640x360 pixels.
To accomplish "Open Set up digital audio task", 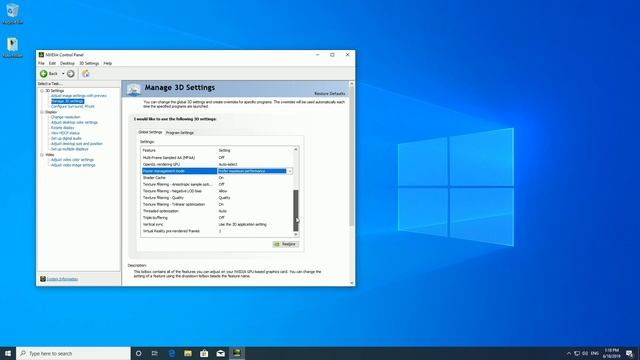I will [x=66, y=138].
